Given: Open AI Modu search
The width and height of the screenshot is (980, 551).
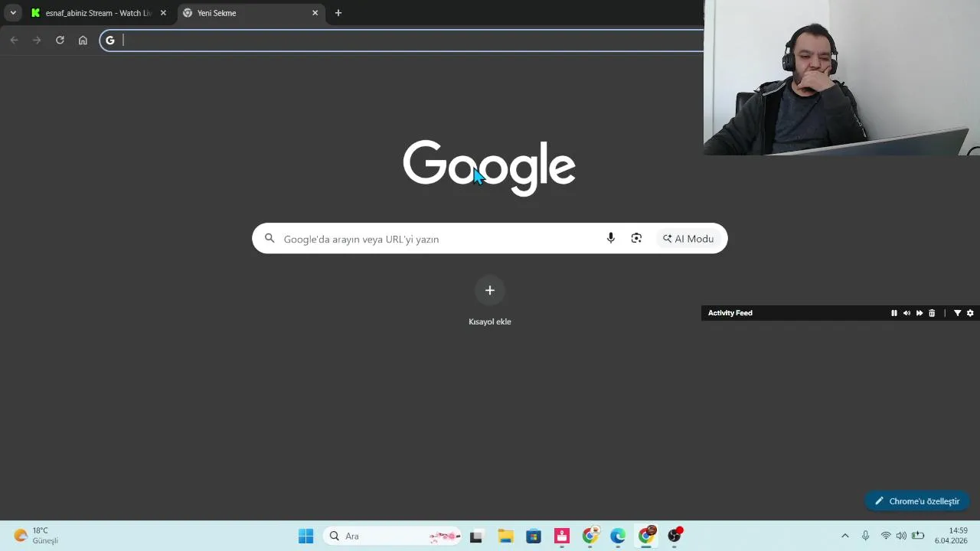Looking at the screenshot, I should [688, 239].
